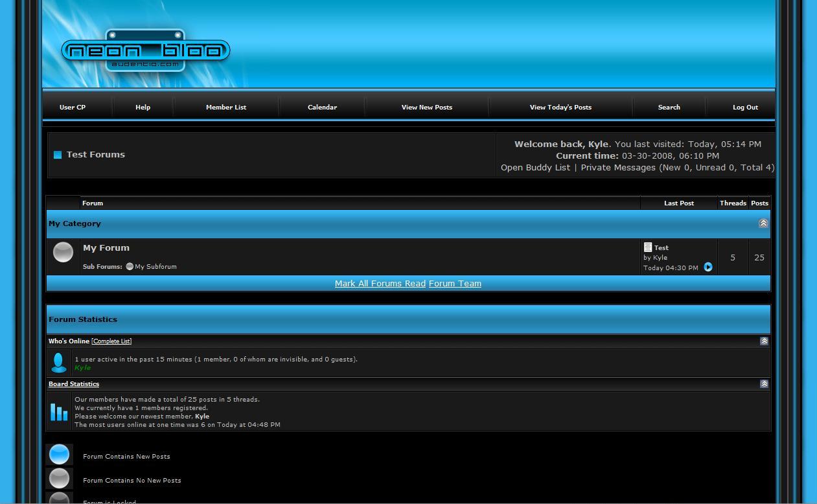Go to last post arrow icon
Viewport: 817px width, 504px height.
(708, 267)
